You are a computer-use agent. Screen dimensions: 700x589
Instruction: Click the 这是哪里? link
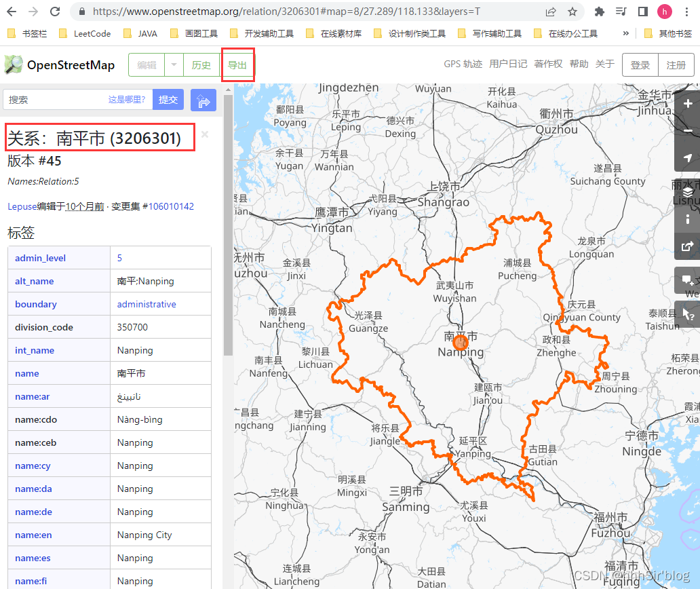tap(127, 100)
